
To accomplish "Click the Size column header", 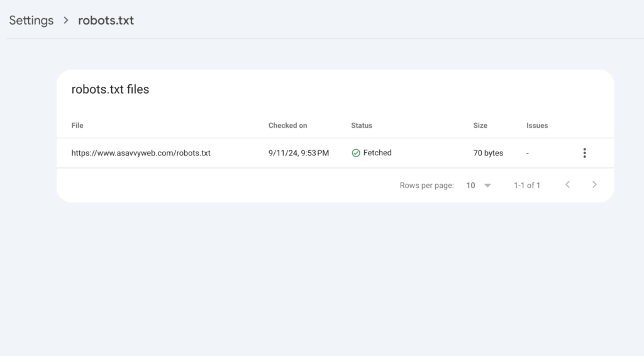I will pos(480,126).
